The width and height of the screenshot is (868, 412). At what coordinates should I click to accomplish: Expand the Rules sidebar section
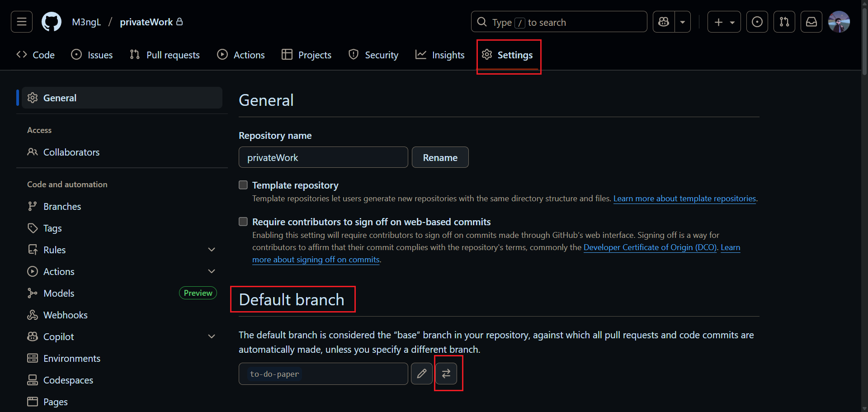click(x=211, y=250)
